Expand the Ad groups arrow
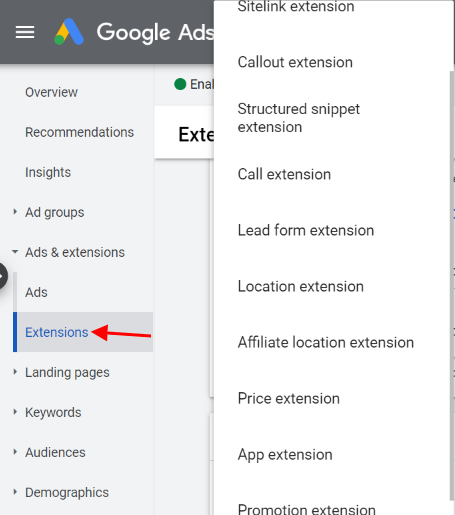The width and height of the screenshot is (455, 515). click(15, 212)
